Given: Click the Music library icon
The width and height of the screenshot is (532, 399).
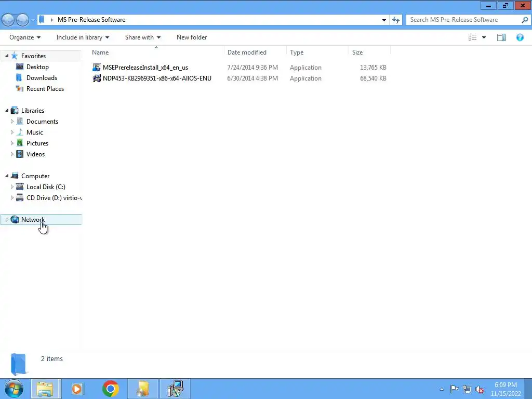Looking at the screenshot, I should [x=20, y=132].
